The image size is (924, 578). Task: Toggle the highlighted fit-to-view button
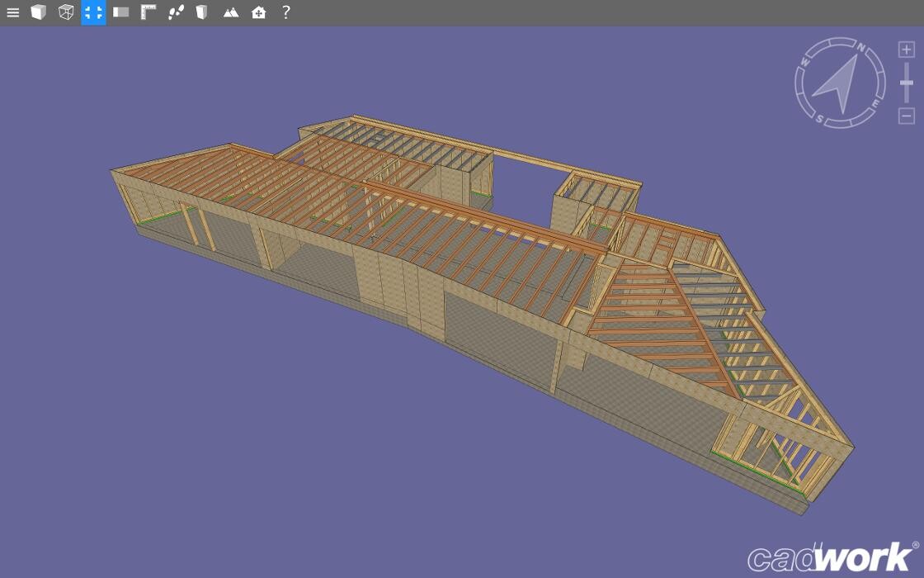tap(93, 12)
